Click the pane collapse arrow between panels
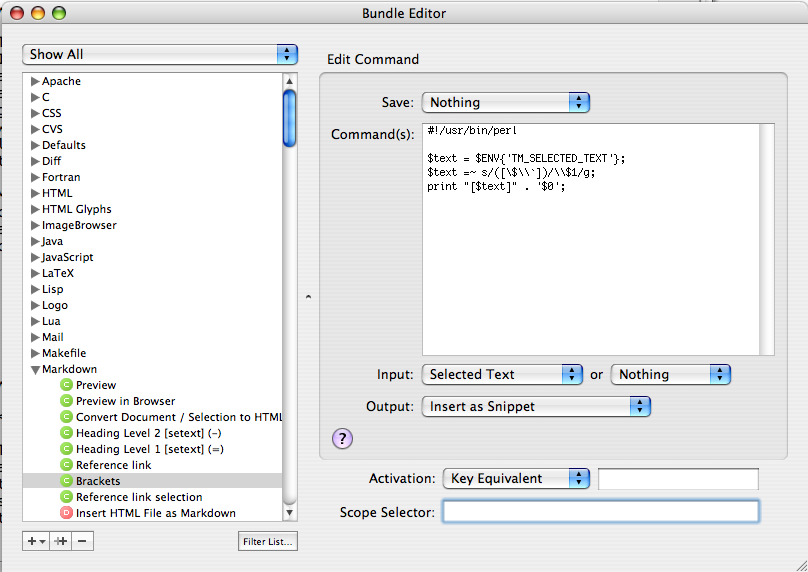The image size is (808, 572). coord(308,297)
